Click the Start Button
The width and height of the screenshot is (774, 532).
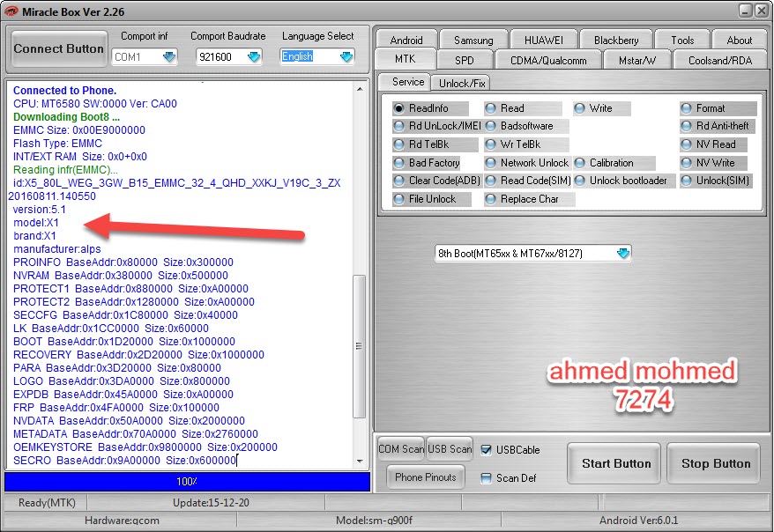pos(615,463)
